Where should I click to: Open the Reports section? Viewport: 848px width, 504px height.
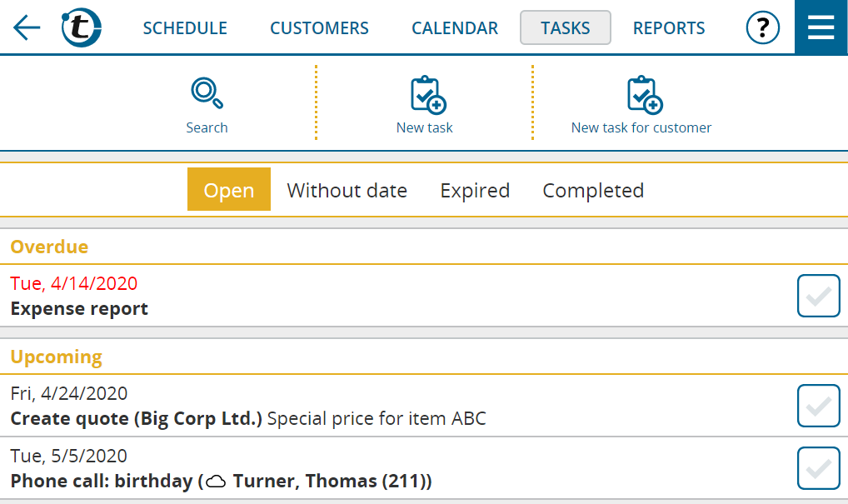(669, 27)
